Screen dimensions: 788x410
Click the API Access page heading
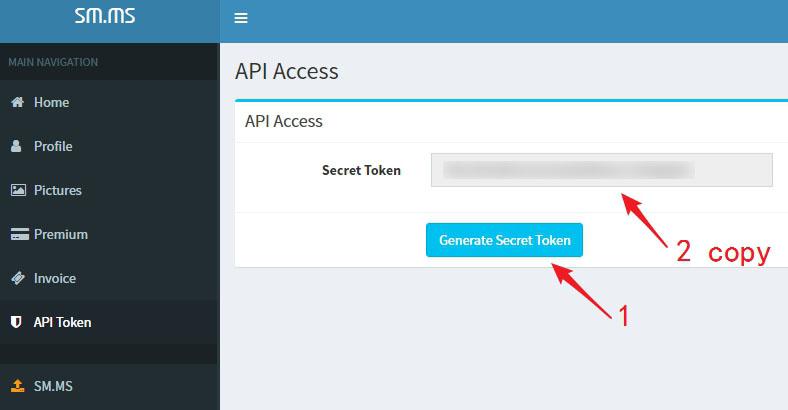tap(286, 71)
